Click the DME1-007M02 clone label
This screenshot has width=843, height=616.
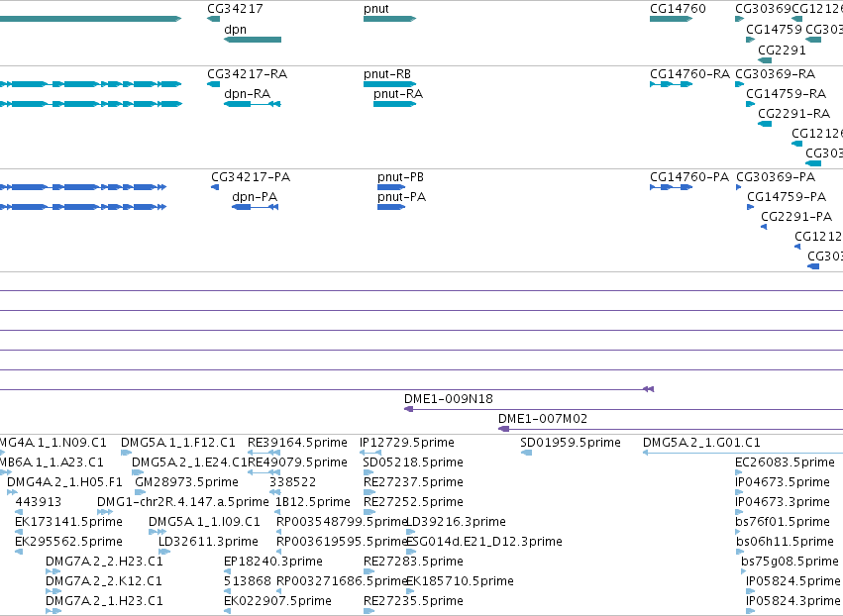pos(543,419)
